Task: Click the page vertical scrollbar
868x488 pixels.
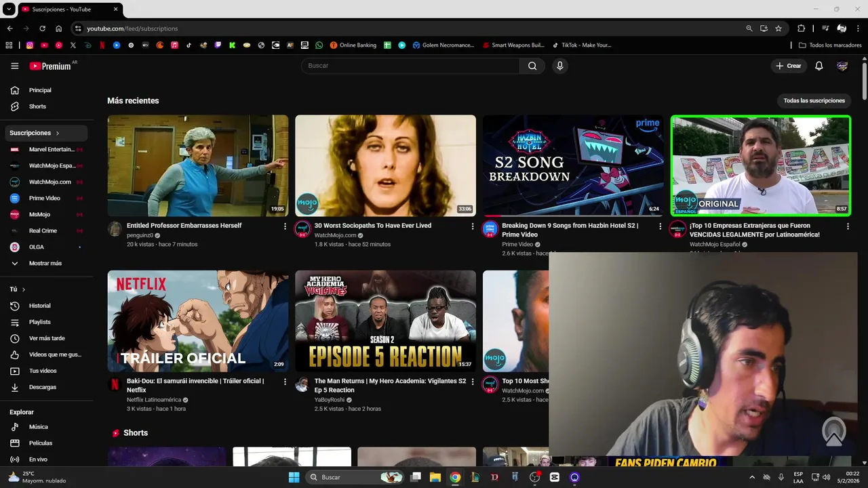Action: pyautogui.click(x=865, y=81)
